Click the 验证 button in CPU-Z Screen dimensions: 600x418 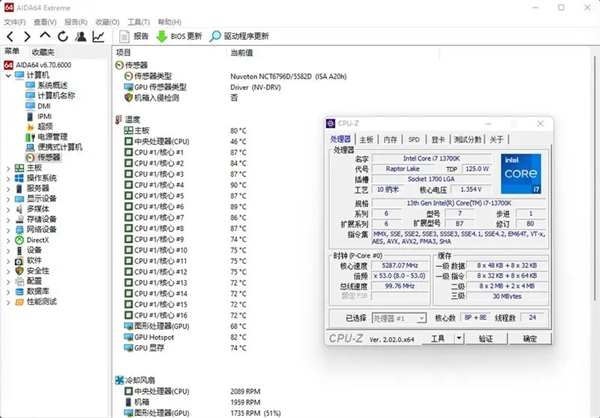486,338
